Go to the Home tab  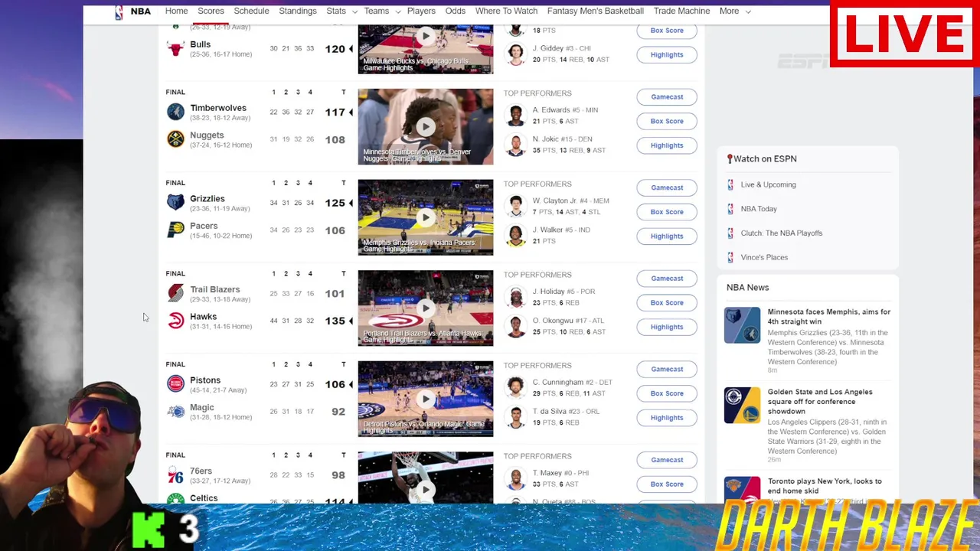coord(176,11)
